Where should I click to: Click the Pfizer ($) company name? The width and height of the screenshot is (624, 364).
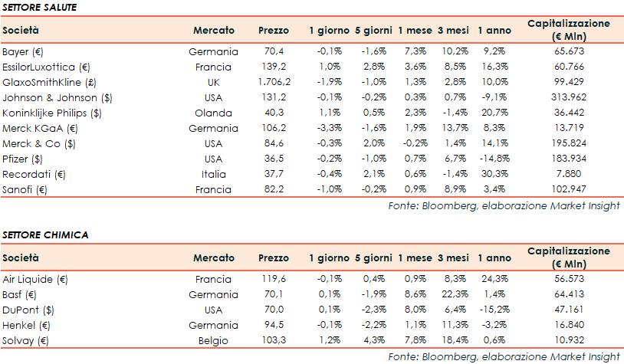[24, 159]
